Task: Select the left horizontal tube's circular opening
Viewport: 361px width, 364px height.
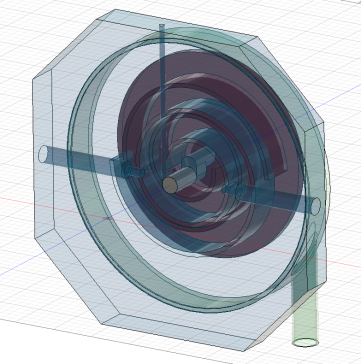Action: pyautogui.click(x=43, y=154)
